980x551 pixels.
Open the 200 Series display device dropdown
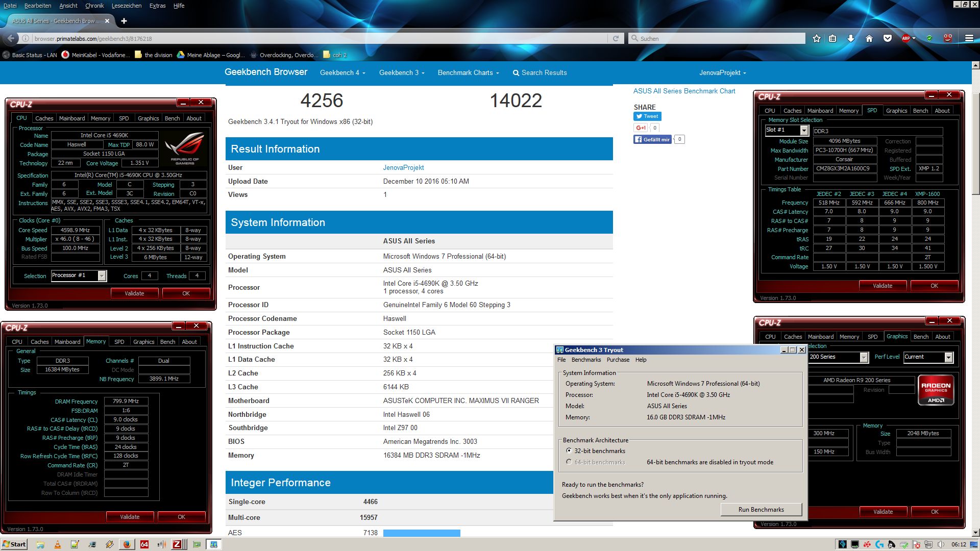864,357
